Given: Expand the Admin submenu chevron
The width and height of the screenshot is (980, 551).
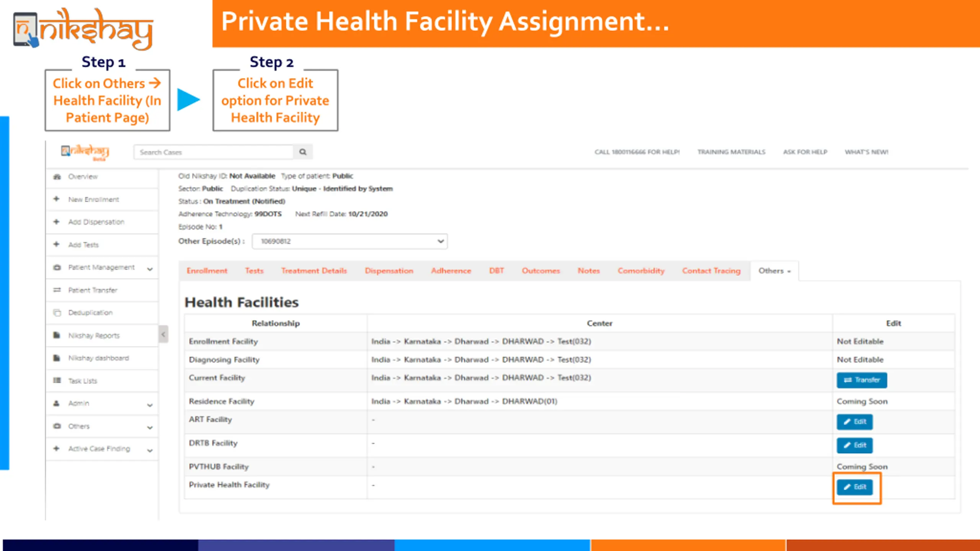Looking at the screenshot, I should tap(150, 405).
